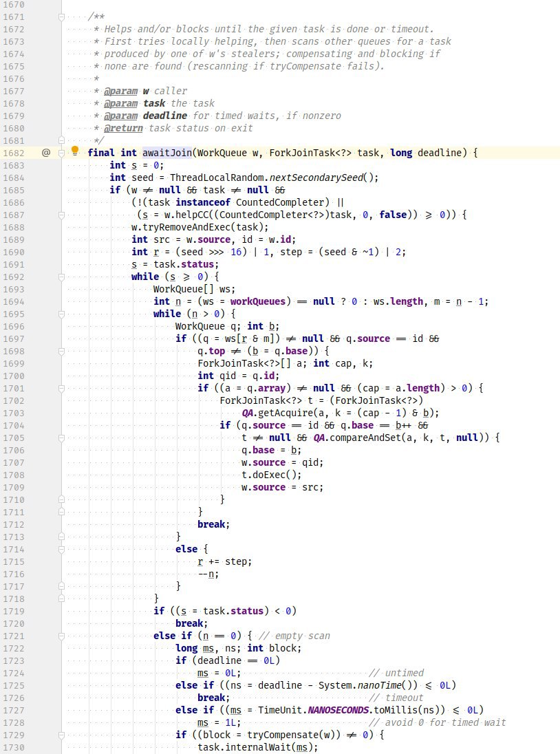Click the fold end marker at line 1711
The height and width of the screenshot is (754, 560).
tap(61, 512)
